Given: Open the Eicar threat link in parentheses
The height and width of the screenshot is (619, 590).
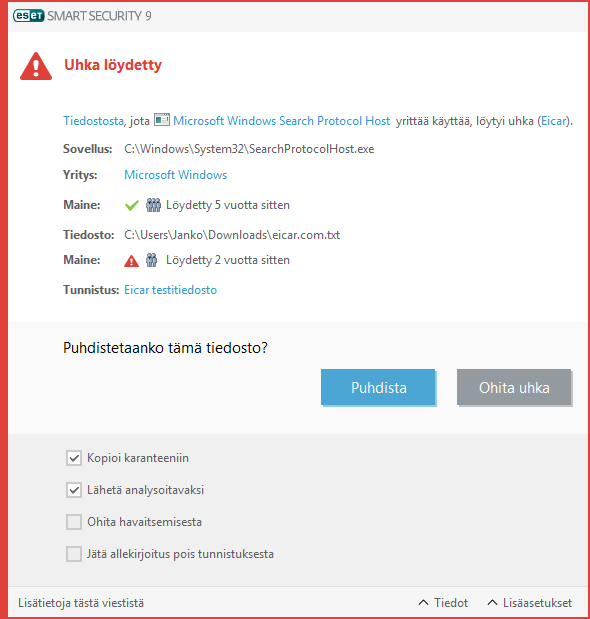Looking at the screenshot, I should (554, 121).
